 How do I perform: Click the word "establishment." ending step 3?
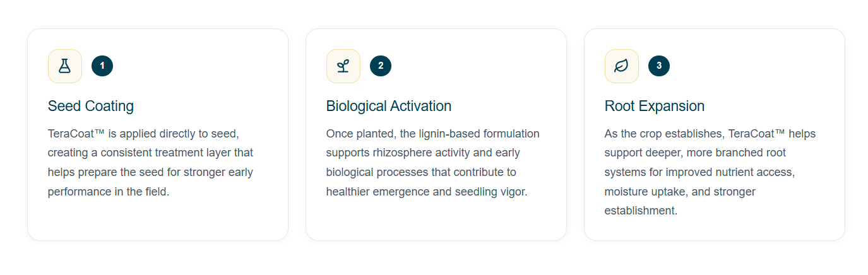pos(641,211)
